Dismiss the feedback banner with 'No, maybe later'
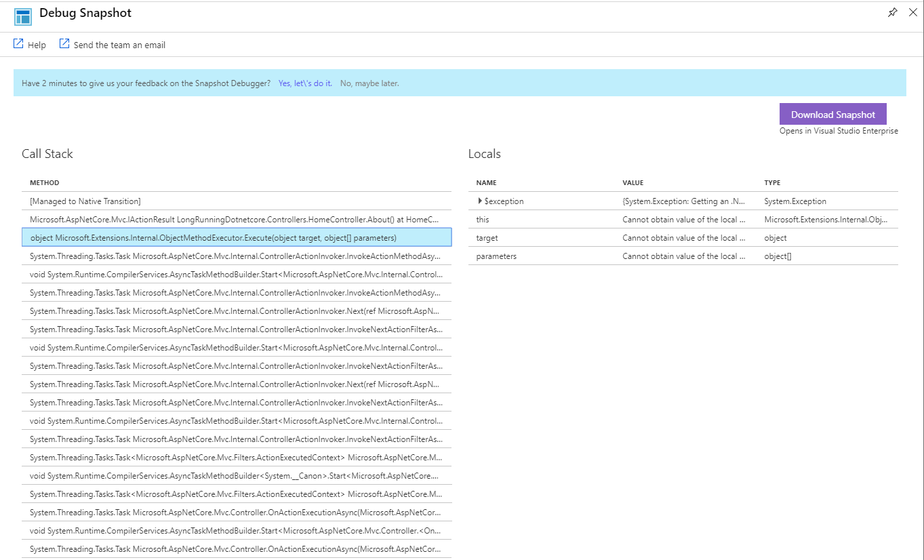Screen dimensions: 924x560 pyautogui.click(x=369, y=83)
